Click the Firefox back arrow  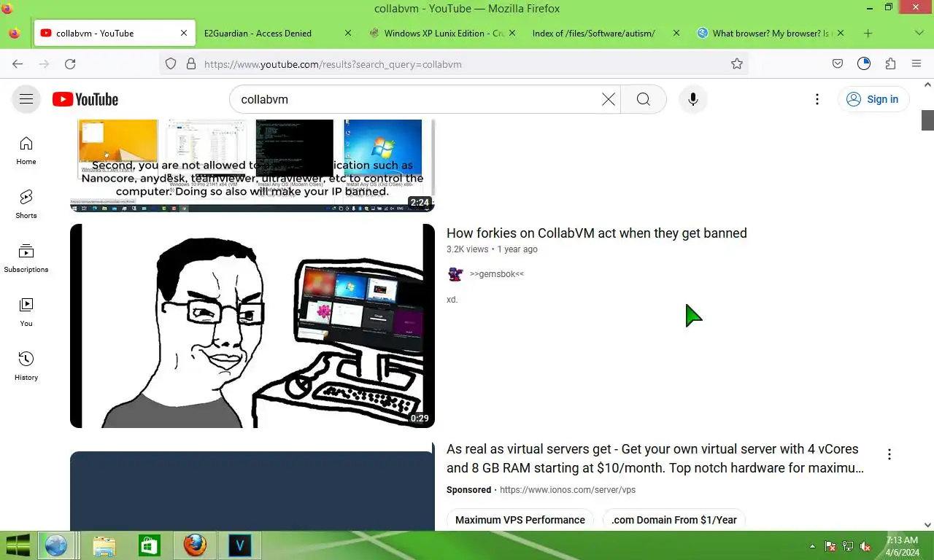pos(18,64)
